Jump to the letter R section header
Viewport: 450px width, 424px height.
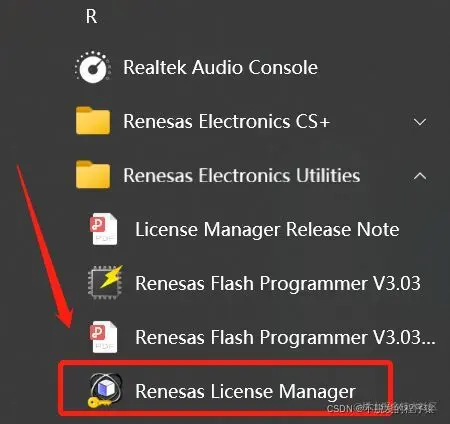click(91, 16)
